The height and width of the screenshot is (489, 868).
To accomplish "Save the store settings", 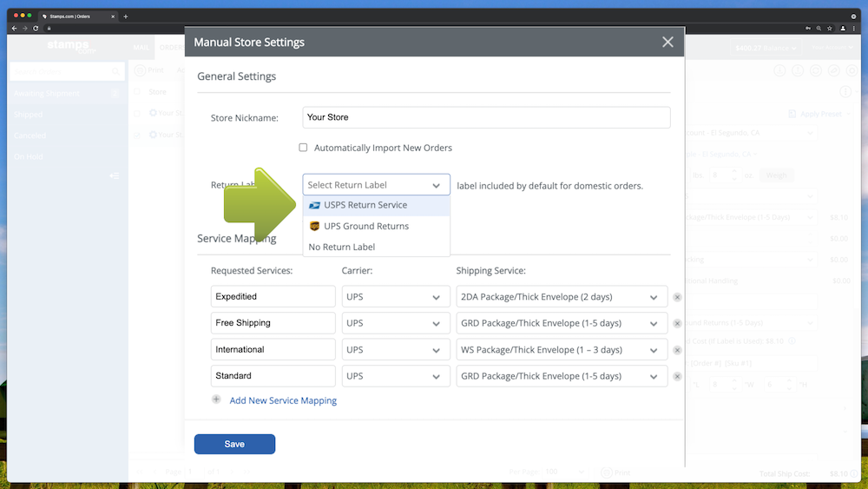I will click(234, 444).
